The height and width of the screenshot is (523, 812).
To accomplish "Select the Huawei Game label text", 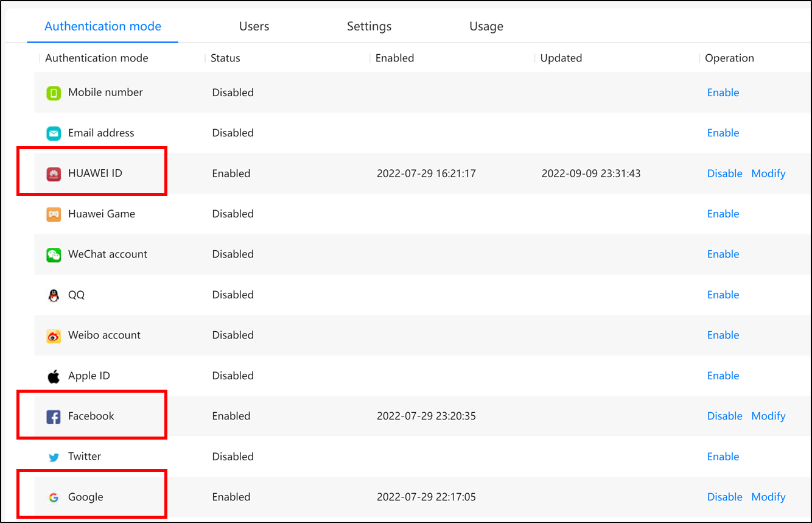I will click(102, 214).
